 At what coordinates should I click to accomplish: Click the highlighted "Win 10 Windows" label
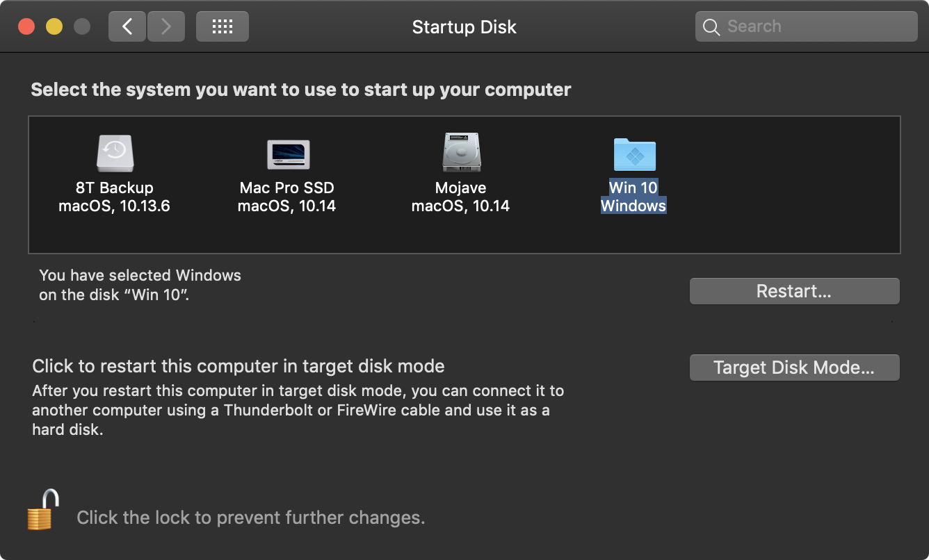633,197
